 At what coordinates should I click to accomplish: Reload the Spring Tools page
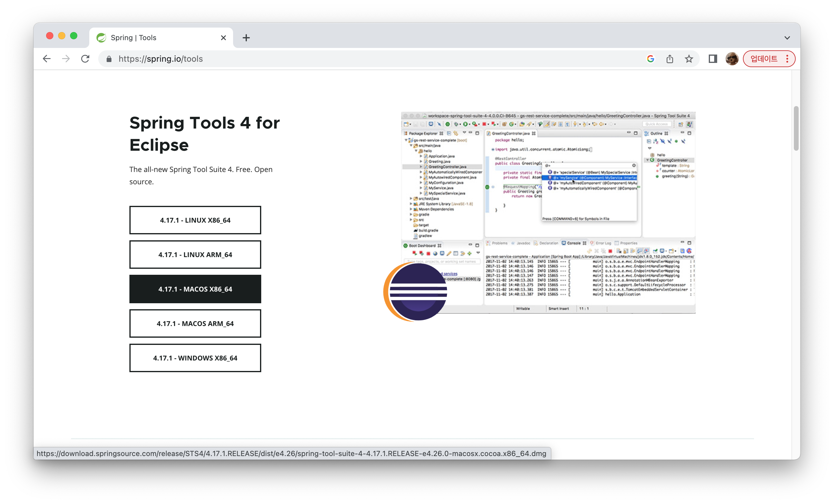click(85, 59)
